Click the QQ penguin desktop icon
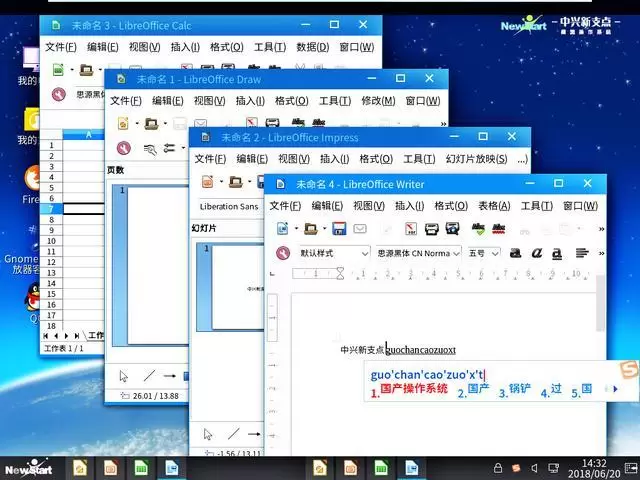The width and height of the screenshot is (640, 480). pos(32,296)
